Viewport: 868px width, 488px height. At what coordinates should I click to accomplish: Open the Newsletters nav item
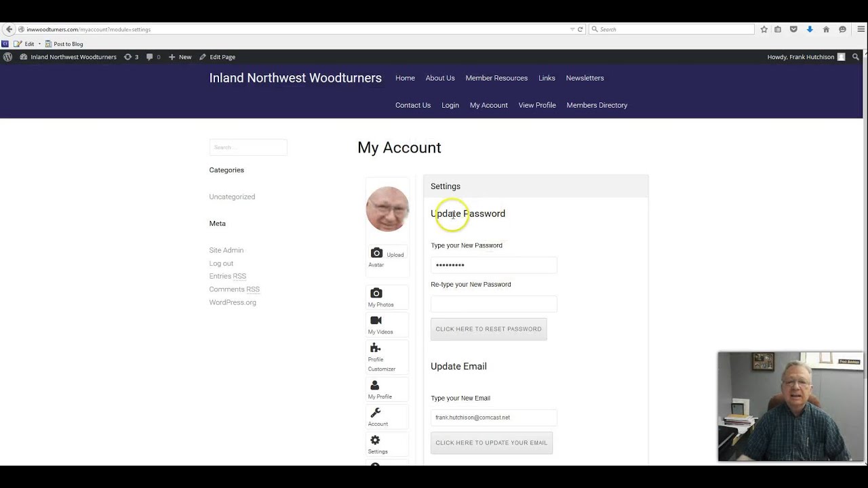(x=585, y=78)
